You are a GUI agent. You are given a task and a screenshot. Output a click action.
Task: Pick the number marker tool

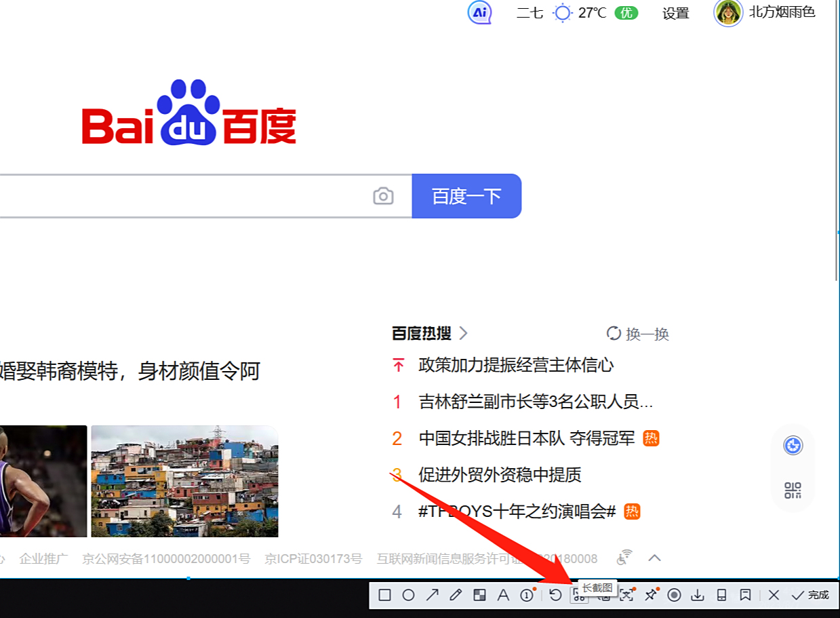[527, 595]
